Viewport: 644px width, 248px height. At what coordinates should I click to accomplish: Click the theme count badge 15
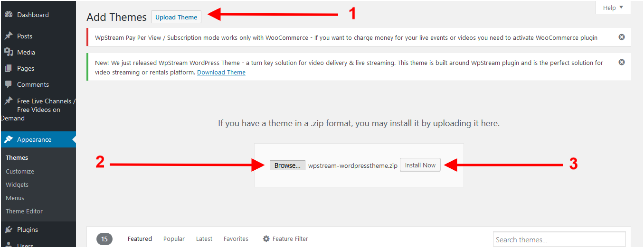104,239
